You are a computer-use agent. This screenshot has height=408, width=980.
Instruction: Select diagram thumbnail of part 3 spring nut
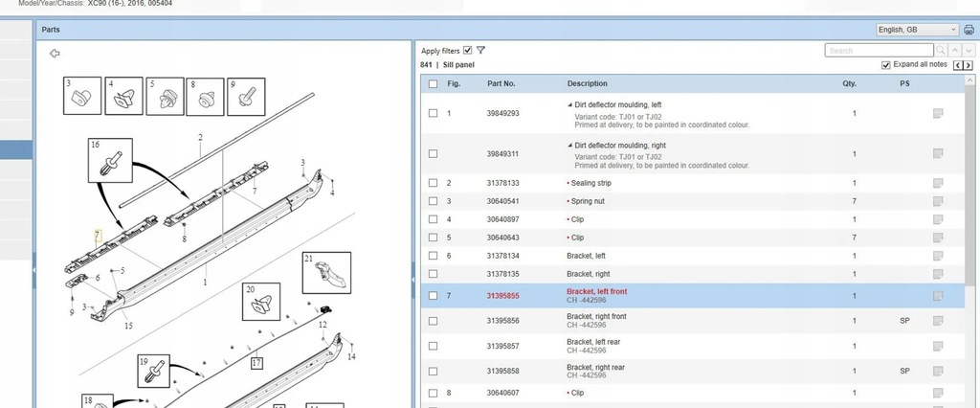click(82, 96)
